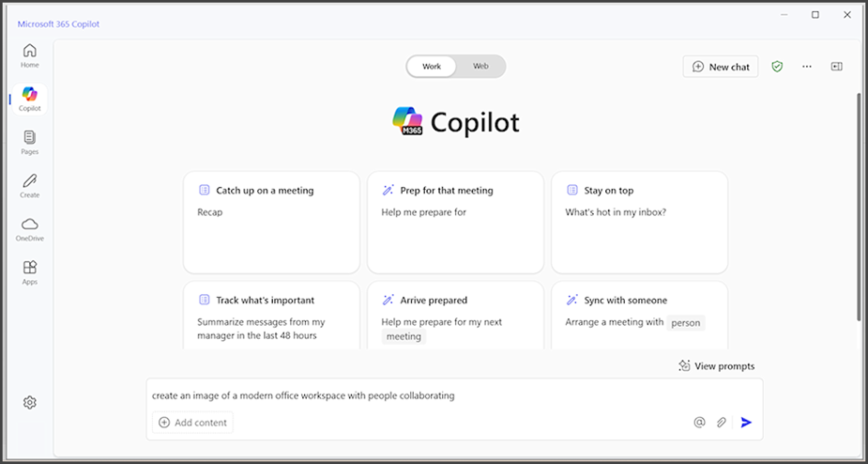This screenshot has width=868, height=464.
Task: Open Pages from the sidebar
Action: click(30, 143)
